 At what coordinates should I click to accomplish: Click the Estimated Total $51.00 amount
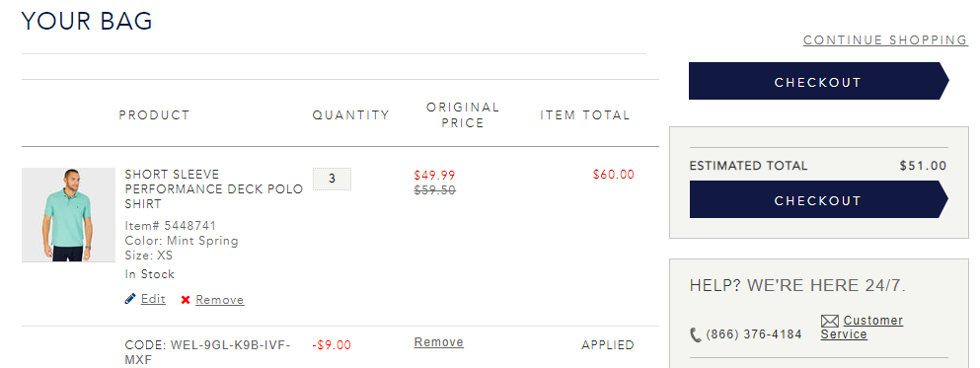click(923, 166)
